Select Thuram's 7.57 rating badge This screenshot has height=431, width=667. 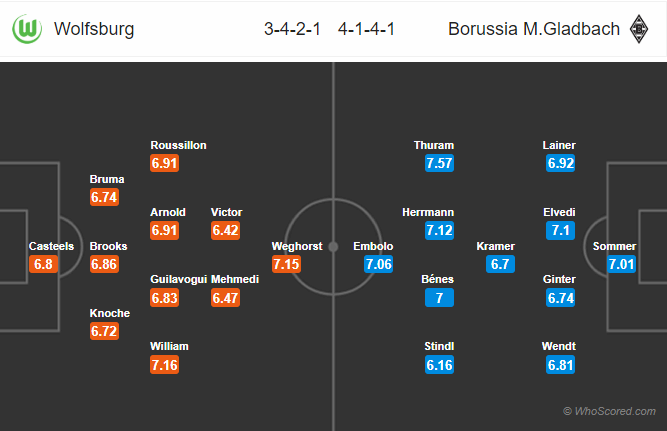pyautogui.click(x=439, y=163)
